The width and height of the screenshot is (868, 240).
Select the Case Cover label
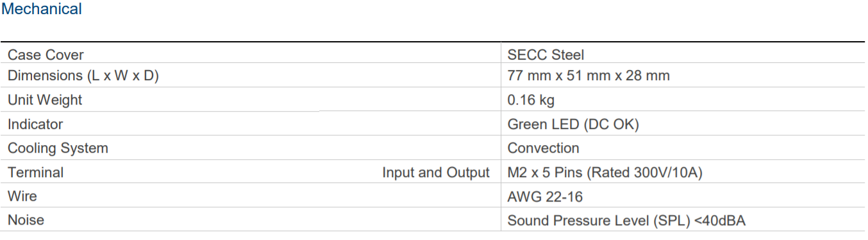click(x=46, y=55)
